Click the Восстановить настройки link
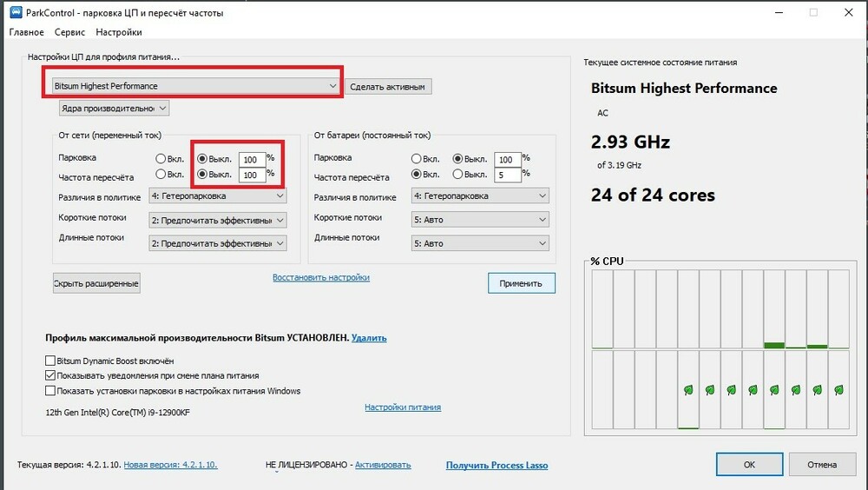The image size is (868, 490). (321, 277)
